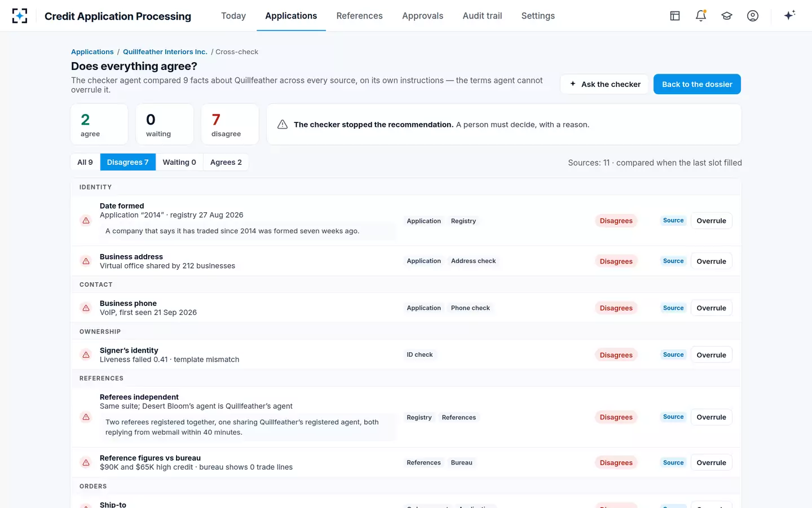View Source for Business address

(673, 261)
